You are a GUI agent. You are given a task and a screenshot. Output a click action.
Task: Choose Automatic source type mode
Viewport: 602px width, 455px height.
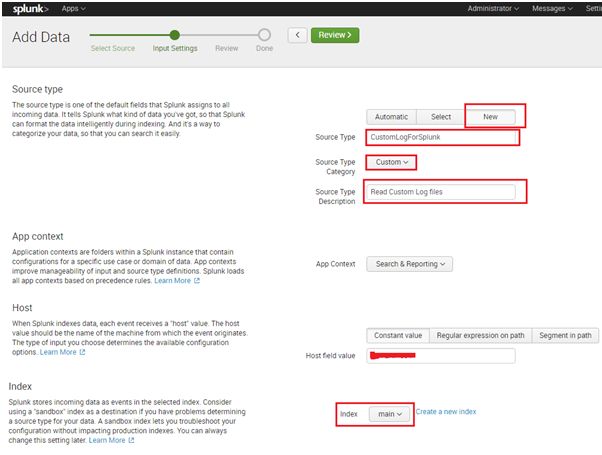pyautogui.click(x=391, y=117)
